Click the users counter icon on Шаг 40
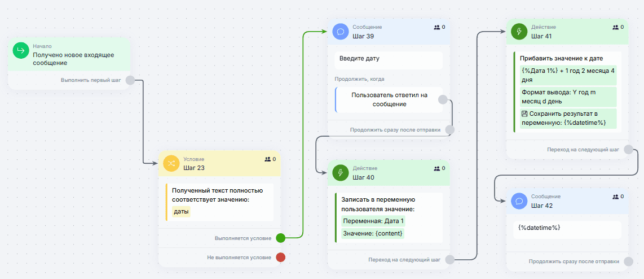This screenshot has width=644, height=279. 436,168
